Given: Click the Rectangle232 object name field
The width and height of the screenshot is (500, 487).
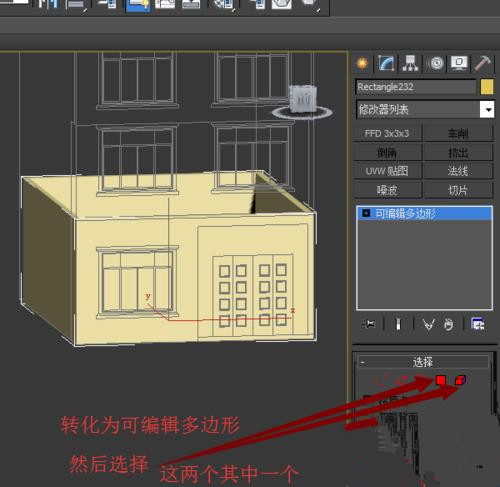Looking at the screenshot, I should [416, 87].
